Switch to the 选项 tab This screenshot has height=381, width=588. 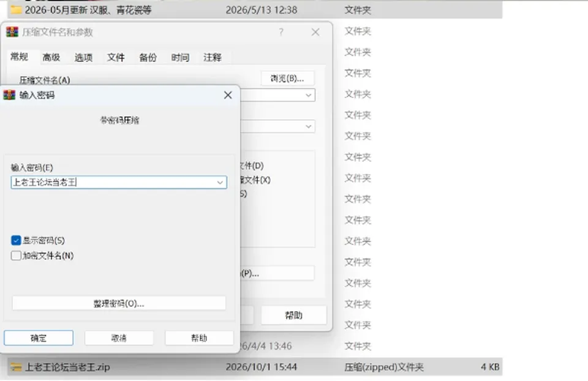pyautogui.click(x=84, y=58)
